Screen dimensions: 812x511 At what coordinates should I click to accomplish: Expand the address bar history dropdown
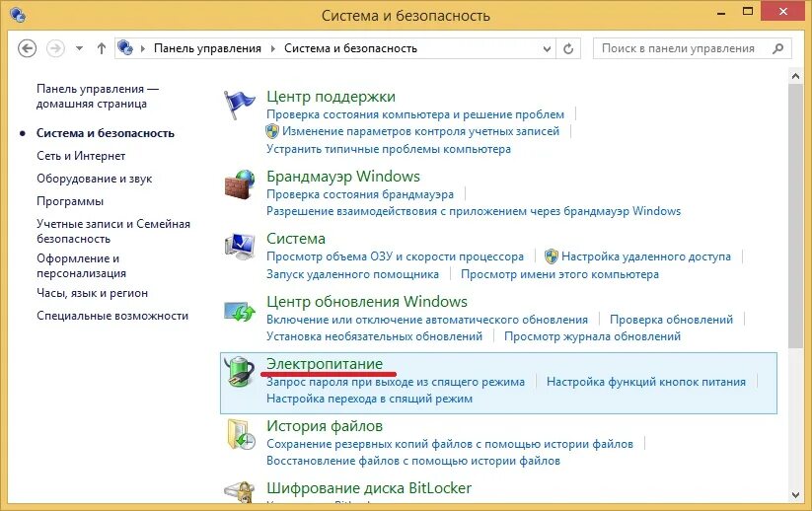[547, 48]
